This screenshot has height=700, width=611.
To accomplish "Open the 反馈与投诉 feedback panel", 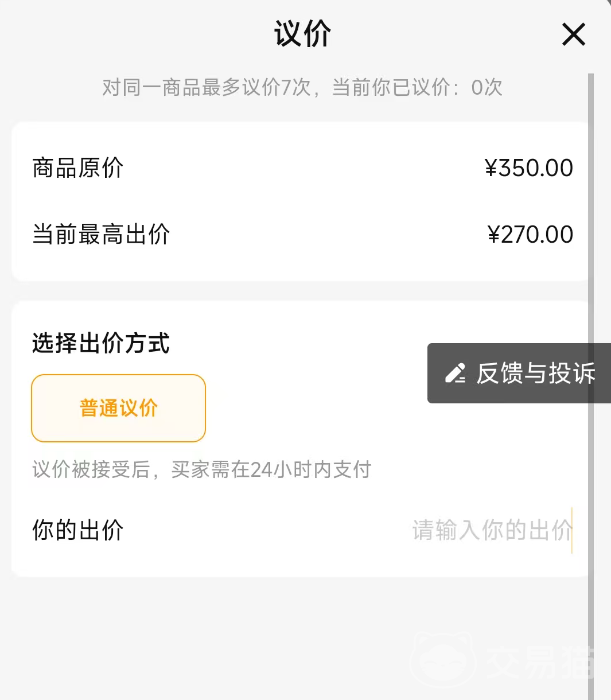I will pyautogui.click(x=535, y=374).
